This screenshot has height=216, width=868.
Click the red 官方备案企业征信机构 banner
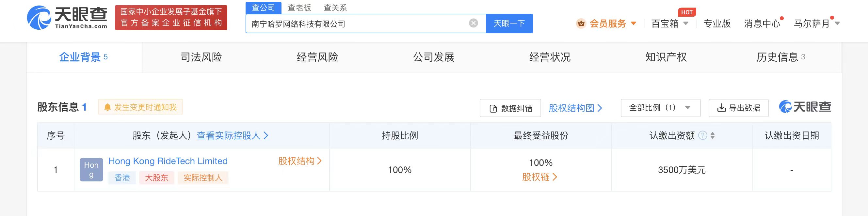[x=171, y=18]
